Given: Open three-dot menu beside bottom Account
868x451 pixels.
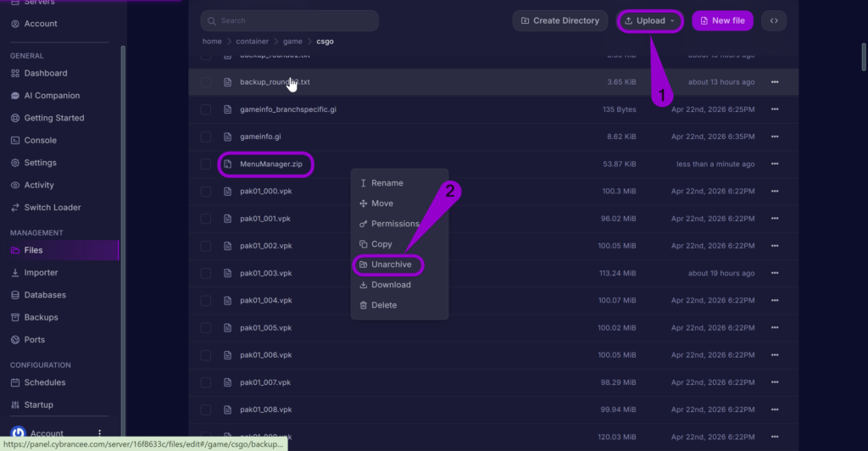Looking at the screenshot, I should coord(100,433).
